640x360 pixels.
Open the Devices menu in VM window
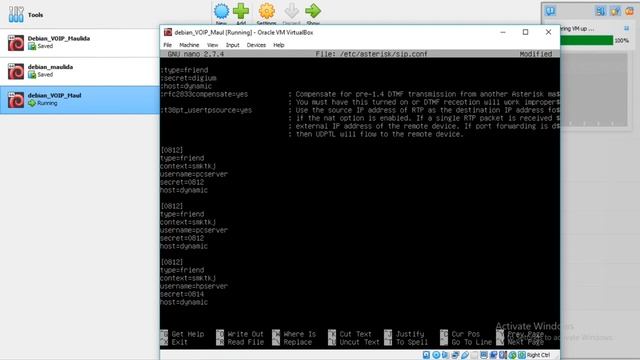pyautogui.click(x=256, y=45)
